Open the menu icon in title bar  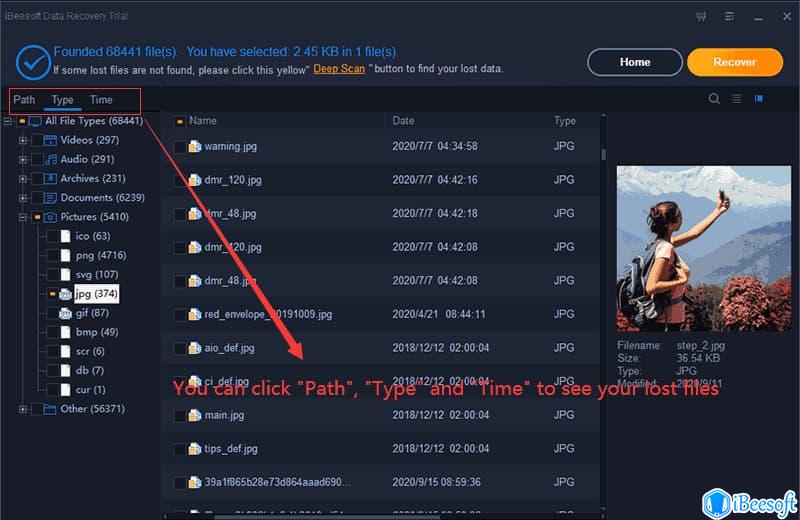[x=729, y=16]
